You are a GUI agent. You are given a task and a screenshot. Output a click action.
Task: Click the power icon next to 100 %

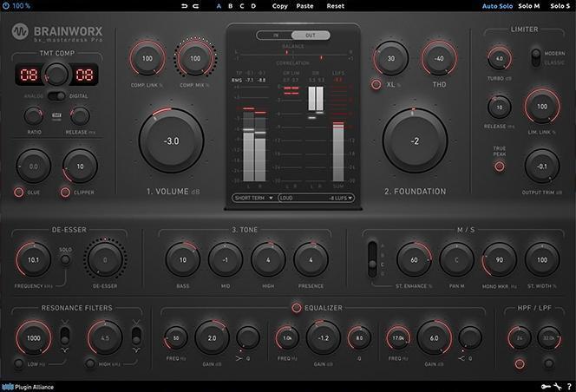coord(5,6)
